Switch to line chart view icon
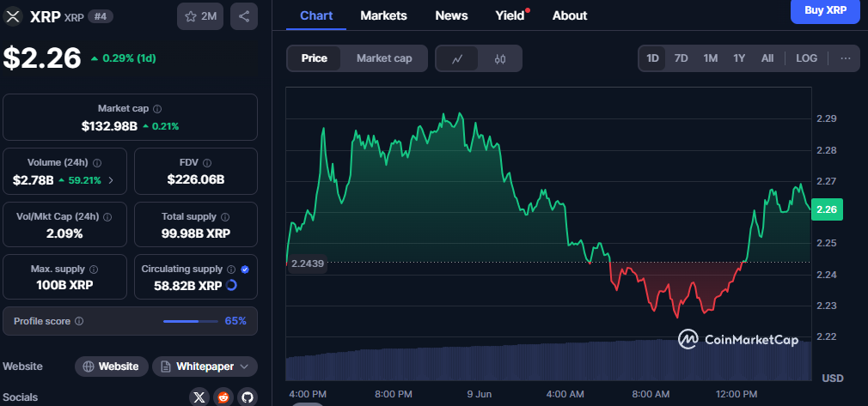Image resolution: width=868 pixels, height=406 pixels. pos(456,58)
